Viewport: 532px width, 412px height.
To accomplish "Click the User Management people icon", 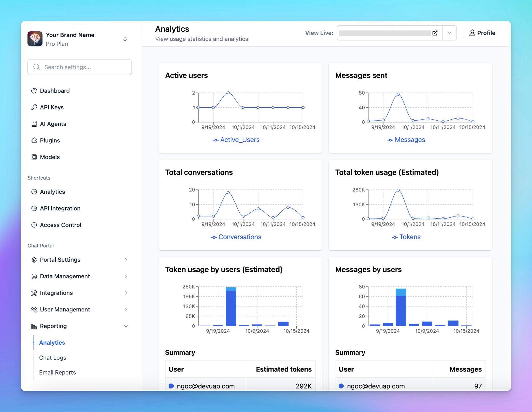I will 34,310.
